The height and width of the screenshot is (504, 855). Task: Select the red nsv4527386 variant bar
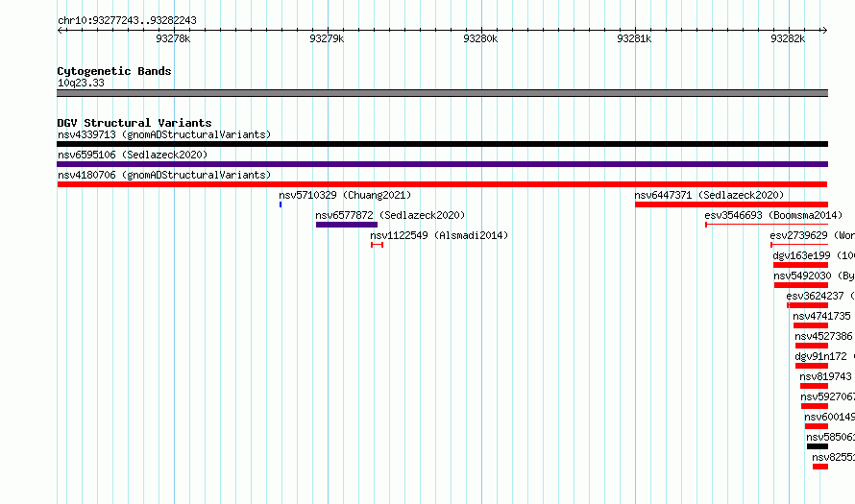(812, 346)
